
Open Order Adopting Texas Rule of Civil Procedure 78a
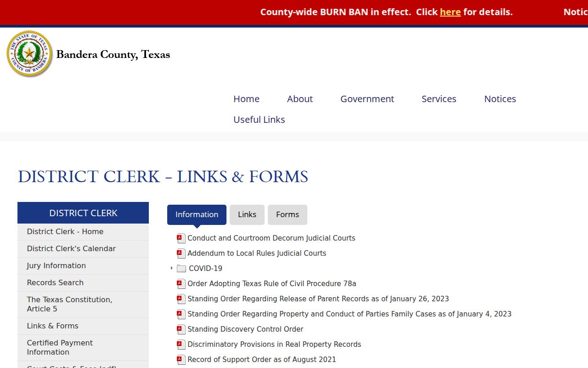[x=272, y=284]
